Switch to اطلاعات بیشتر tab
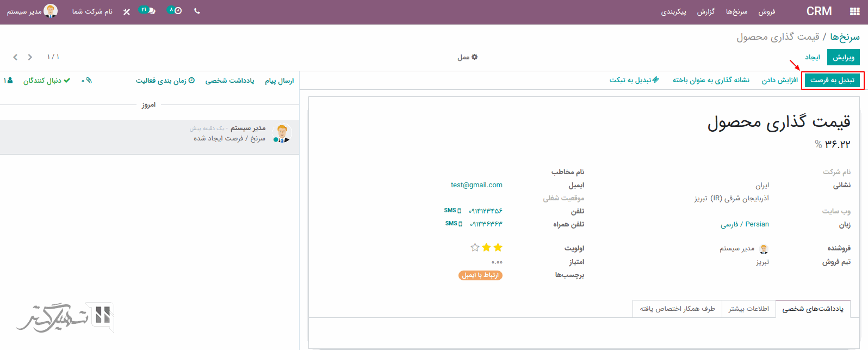The image size is (868, 350). pyautogui.click(x=749, y=309)
